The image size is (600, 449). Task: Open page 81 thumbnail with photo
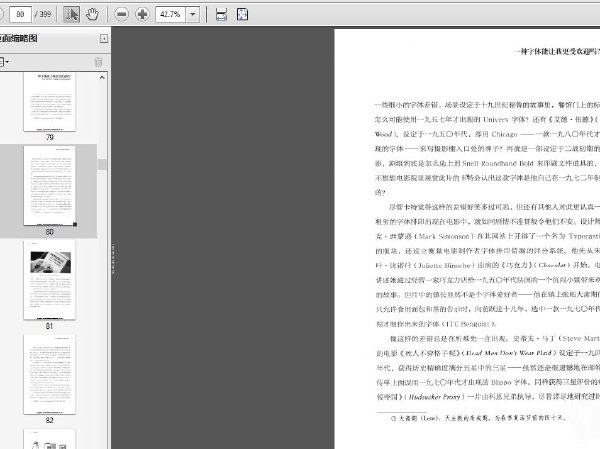pyautogui.click(x=49, y=280)
